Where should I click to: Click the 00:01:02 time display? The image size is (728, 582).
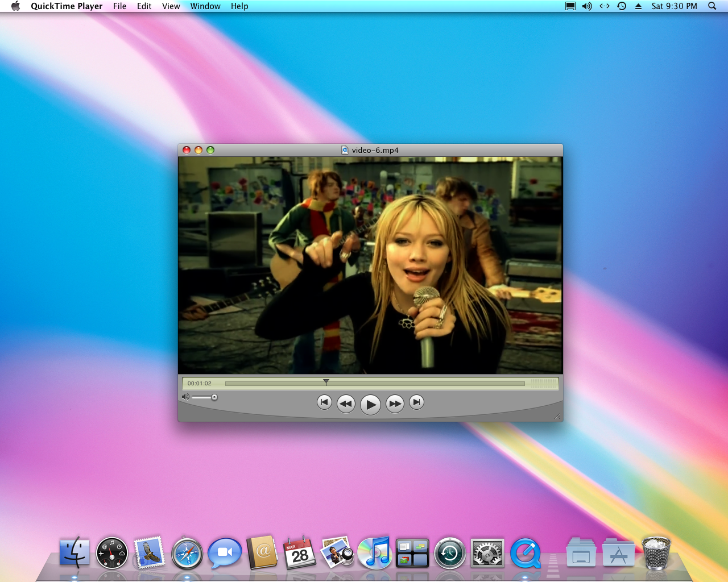click(x=200, y=384)
